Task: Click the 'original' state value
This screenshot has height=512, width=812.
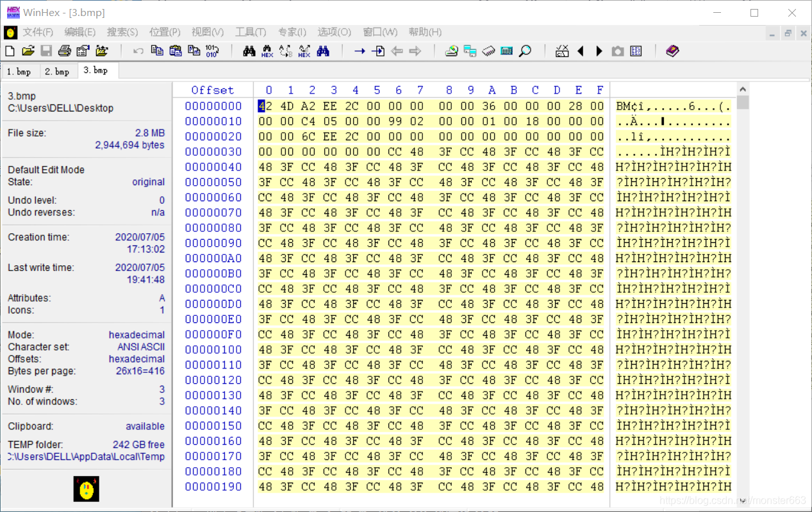Action: (148, 182)
